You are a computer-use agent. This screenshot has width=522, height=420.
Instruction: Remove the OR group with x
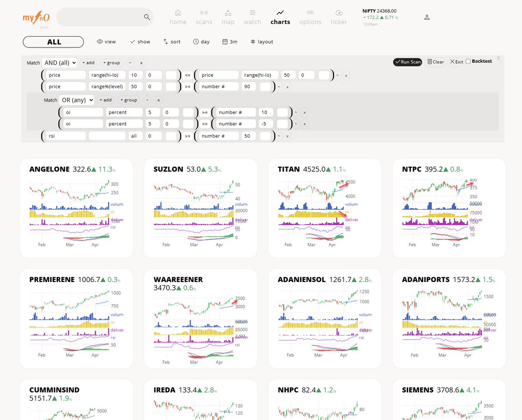[158, 100]
